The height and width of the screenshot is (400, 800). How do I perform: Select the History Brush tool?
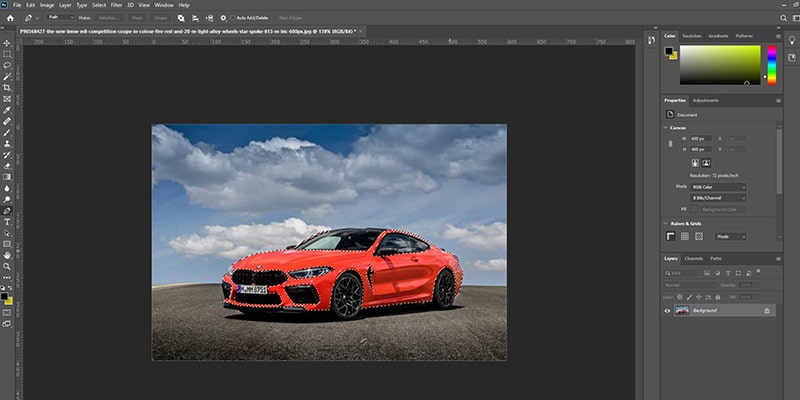(x=7, y=155)
